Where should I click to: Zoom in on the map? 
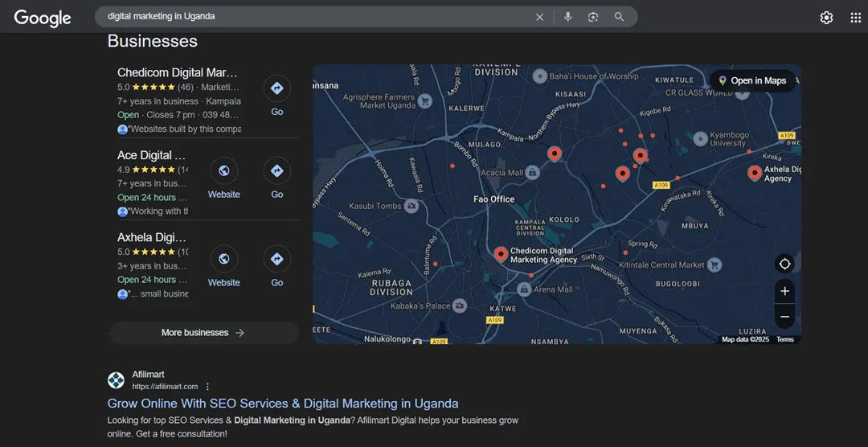[x=784, y=291]
